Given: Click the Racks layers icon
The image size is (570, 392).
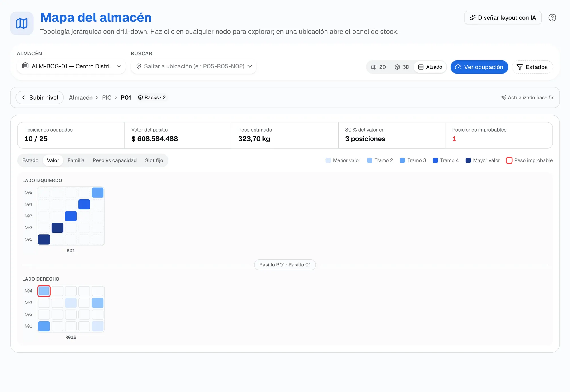Looking at the screenshot, I should pos(140,98).
